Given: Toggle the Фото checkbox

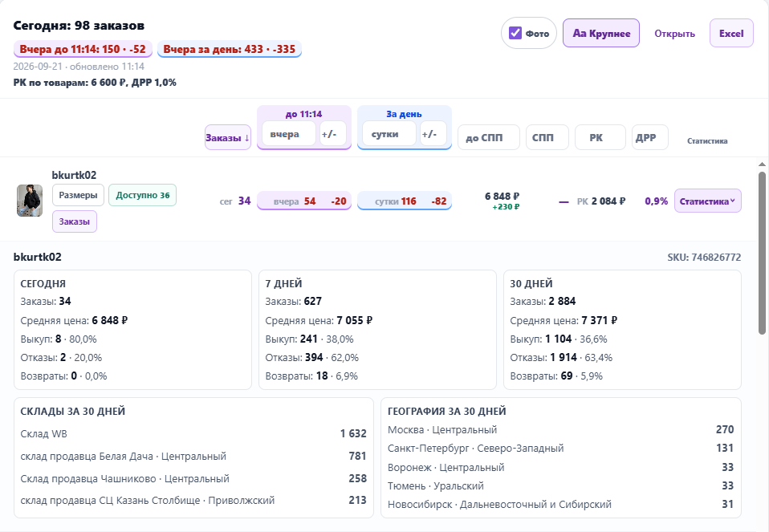Looking at the screenshot, I should 515,33.
